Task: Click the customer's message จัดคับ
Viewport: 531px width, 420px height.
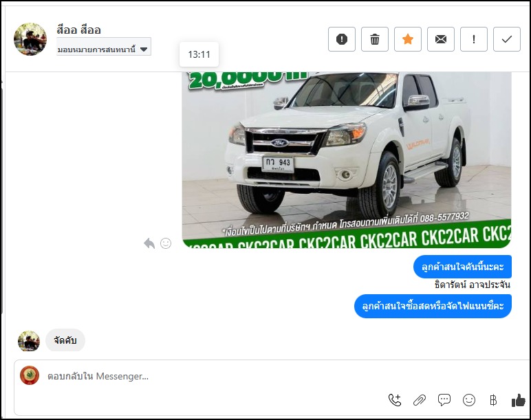Action: (x=65, y=340)
